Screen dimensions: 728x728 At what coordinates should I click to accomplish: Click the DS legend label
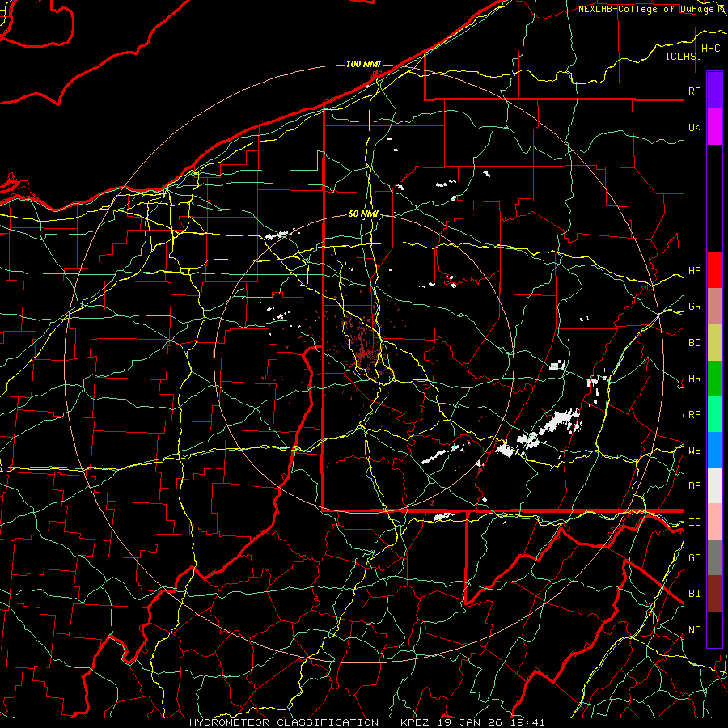[x=694, y=486]
